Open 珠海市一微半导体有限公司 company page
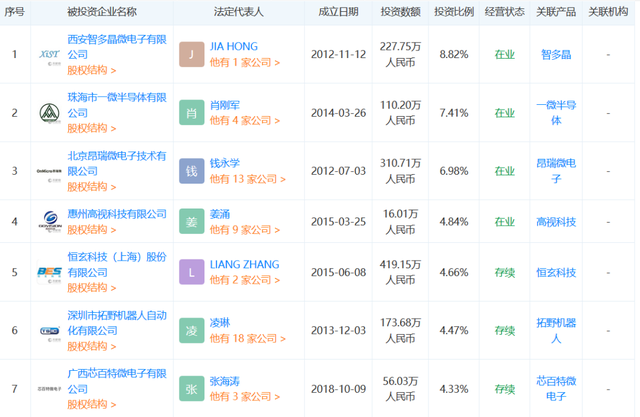 tap(117, 105)
